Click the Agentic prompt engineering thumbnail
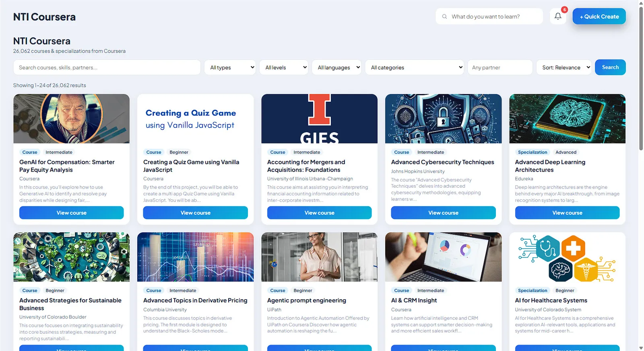 pyautogui.click(x=320, y=257)
